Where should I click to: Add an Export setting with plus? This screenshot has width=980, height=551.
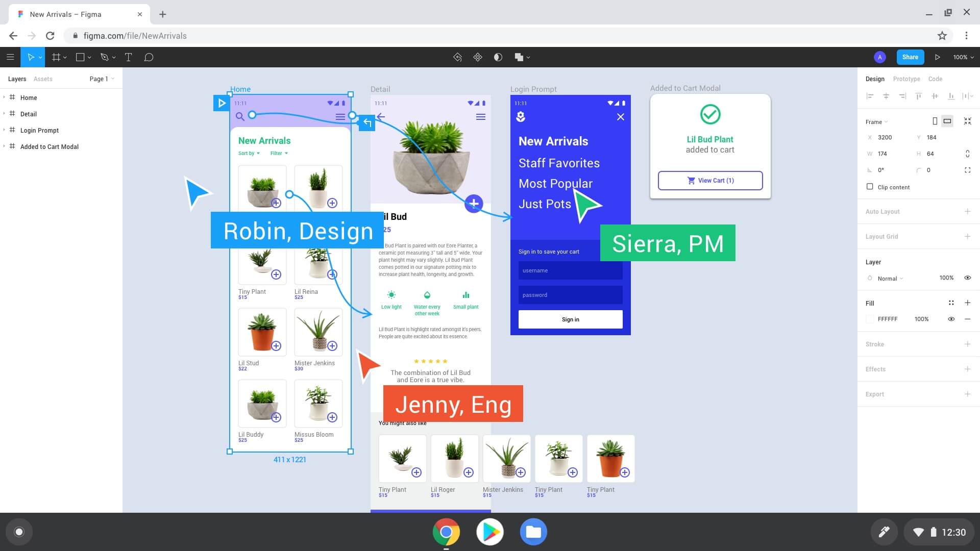967,394
